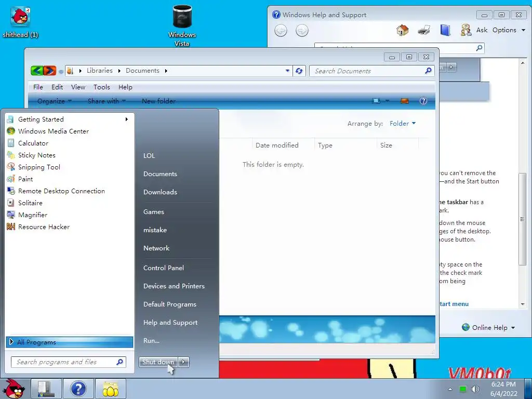Expand the Share with menu
This screenshot has height=399, width=532.
tap(107, 101)
